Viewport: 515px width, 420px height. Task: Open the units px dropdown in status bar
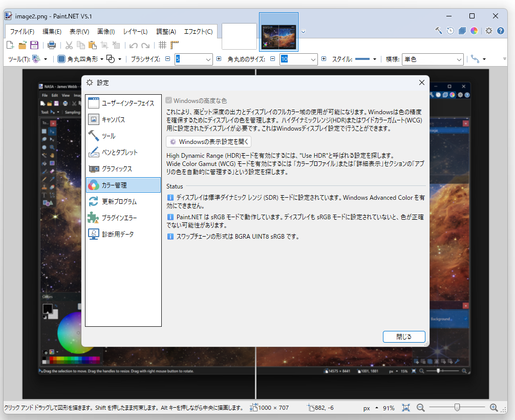[x=371, y=408]
